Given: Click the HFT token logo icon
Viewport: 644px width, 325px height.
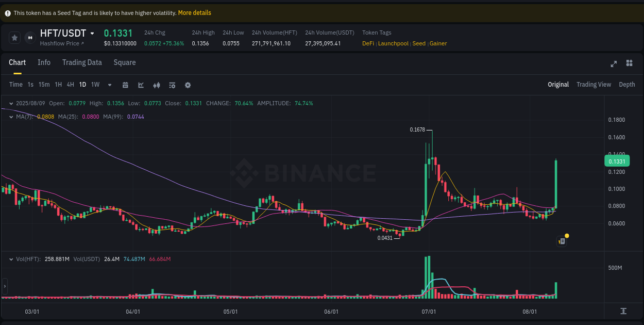Looking at the screenshot, I should (30, 37).
